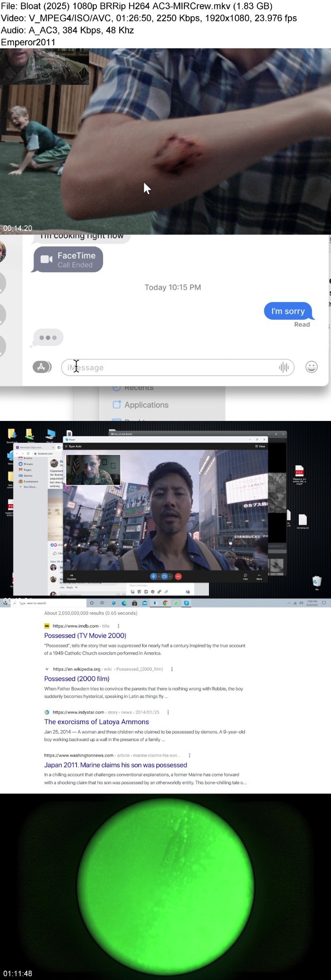Click the thumbs-up icon in Facebook message box
This screenshot has width=331, height=980.
tap(188, 592)
